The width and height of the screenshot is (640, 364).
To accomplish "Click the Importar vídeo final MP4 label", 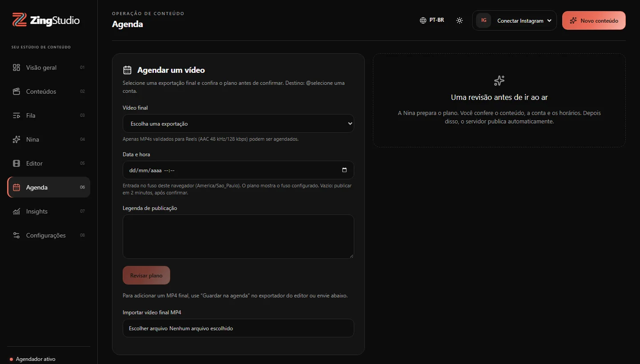I will [152, 313].
